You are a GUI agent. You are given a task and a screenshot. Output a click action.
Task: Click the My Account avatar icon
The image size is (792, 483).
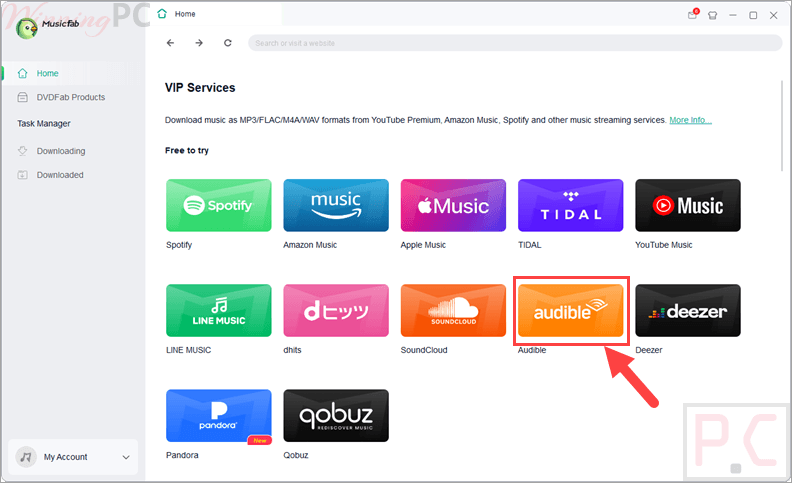26,457
